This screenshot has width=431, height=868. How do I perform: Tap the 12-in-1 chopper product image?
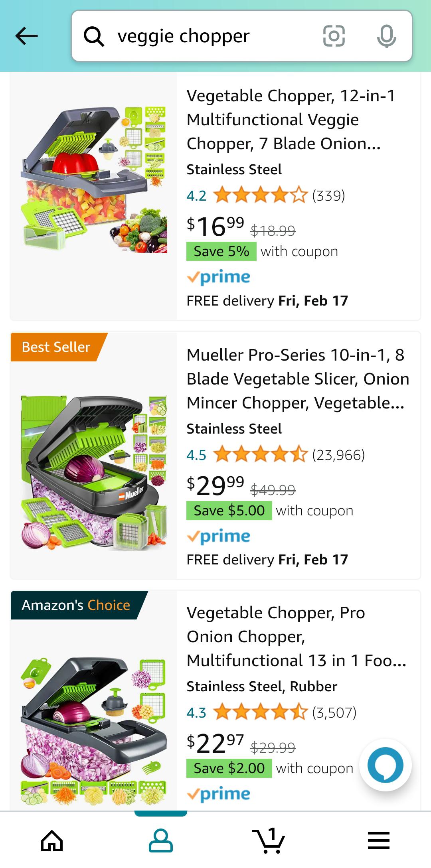tap(94, 180)
